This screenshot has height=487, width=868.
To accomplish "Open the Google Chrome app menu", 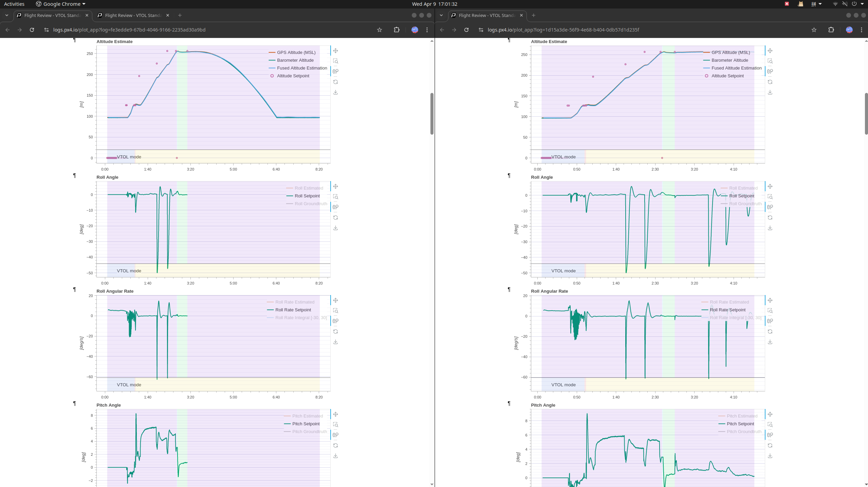I will (61, 4).
